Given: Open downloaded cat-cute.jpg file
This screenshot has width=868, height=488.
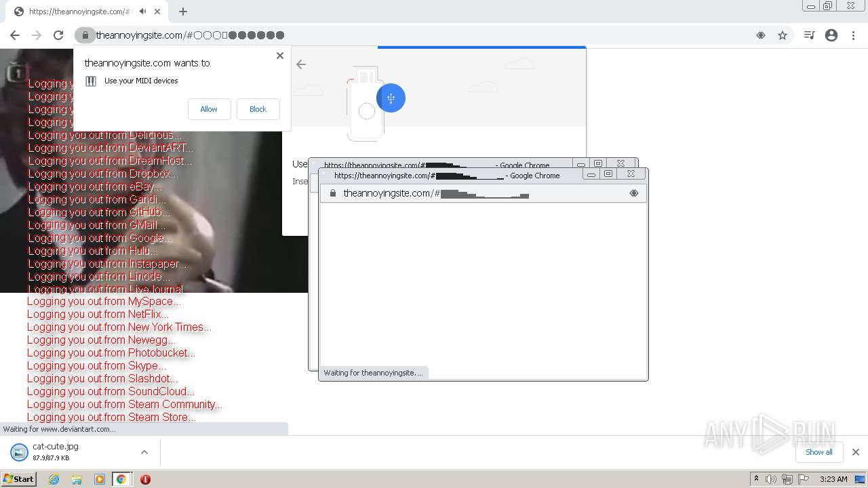Looking at the screenshot, I should pyautogui.click(x=56, y=451).
